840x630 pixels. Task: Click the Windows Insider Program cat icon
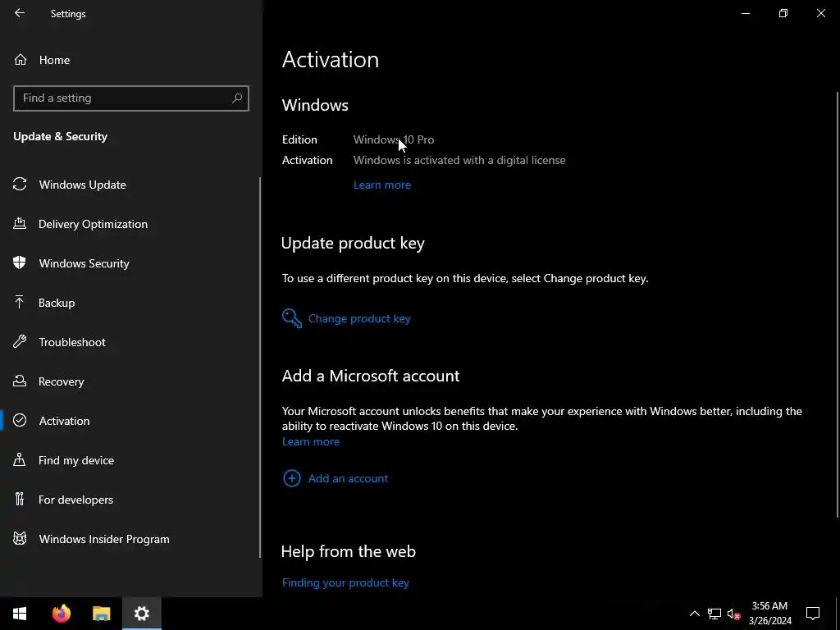[20, 538]
